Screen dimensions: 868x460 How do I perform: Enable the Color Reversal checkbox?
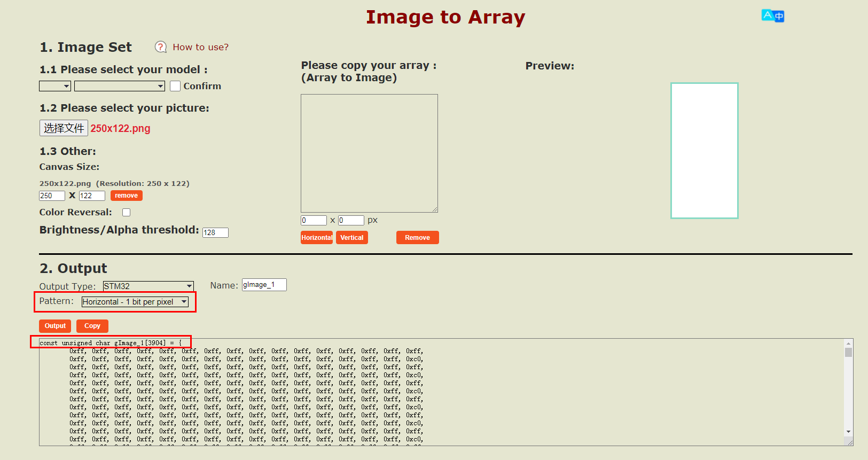[127, 213]
